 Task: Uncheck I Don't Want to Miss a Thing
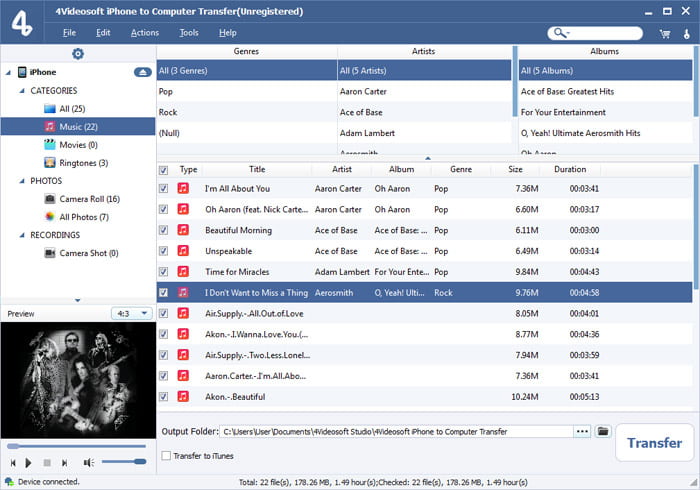point(164,292)
